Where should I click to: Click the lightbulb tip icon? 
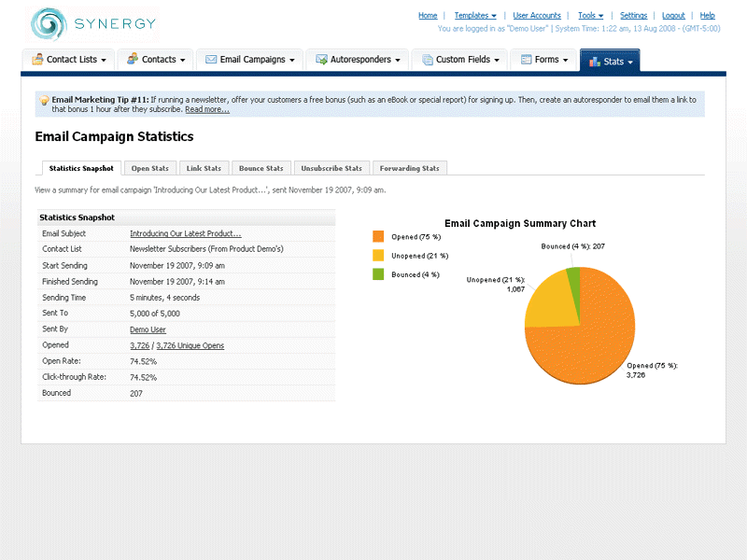click(44, 100)
